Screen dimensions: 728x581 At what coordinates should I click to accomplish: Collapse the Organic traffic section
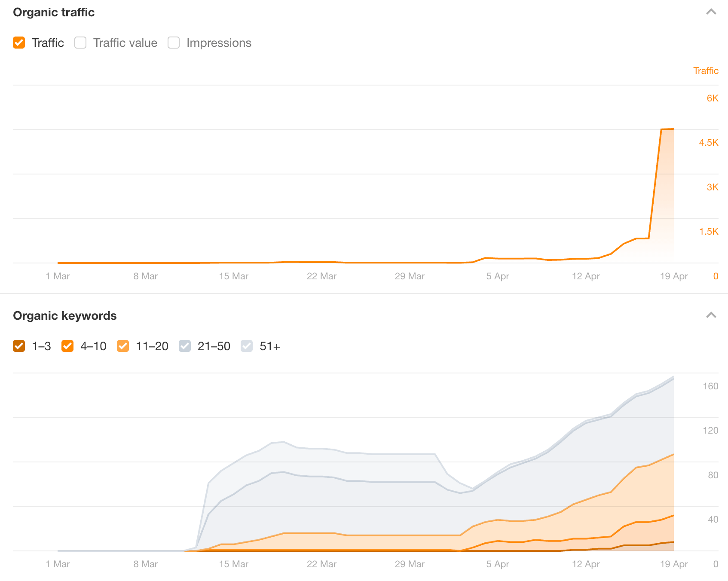711,12
